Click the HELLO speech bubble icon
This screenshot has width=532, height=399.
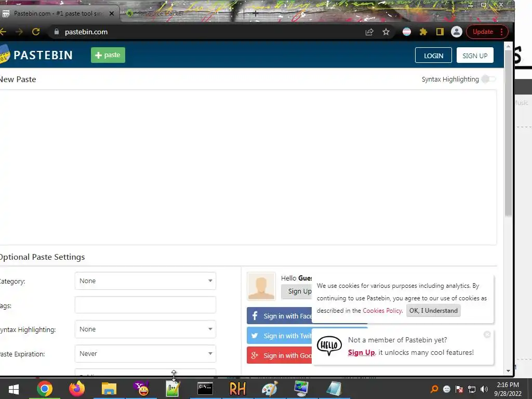tap(329, 345)
